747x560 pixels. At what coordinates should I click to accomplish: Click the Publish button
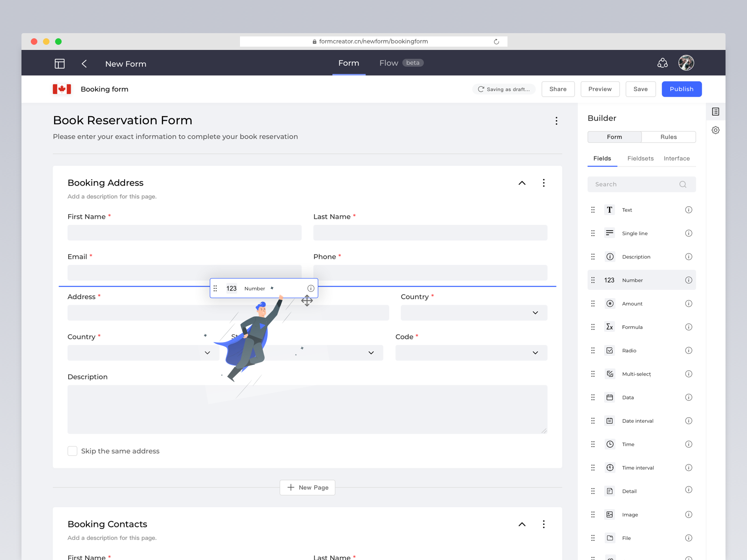point(681,89)
